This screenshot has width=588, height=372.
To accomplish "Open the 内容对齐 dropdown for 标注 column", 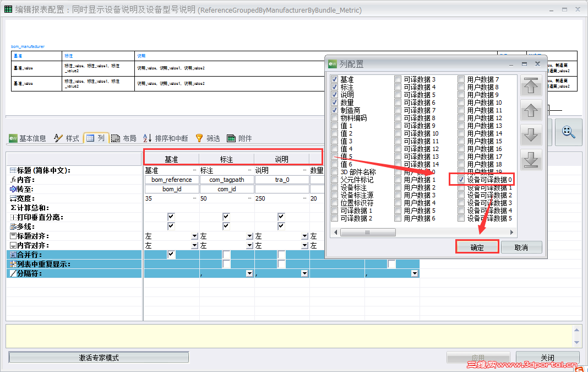I will pyautogui.click(x=249, y=245).
